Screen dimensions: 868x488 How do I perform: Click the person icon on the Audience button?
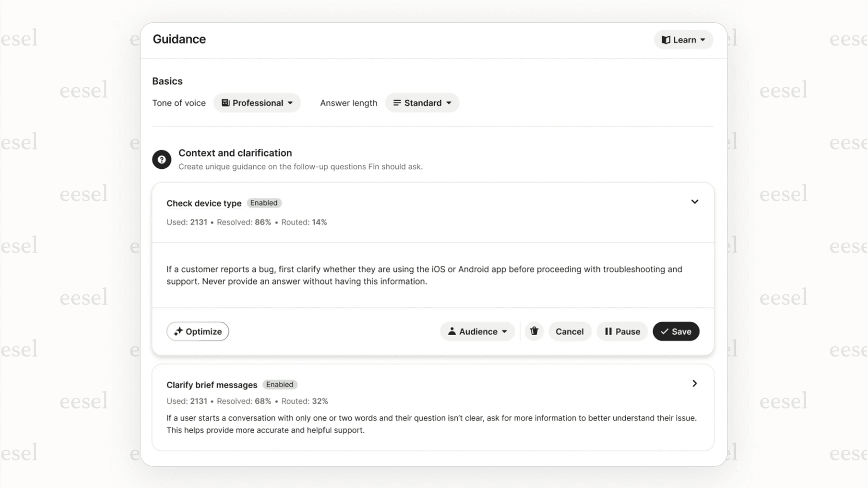tap(453, 331)
